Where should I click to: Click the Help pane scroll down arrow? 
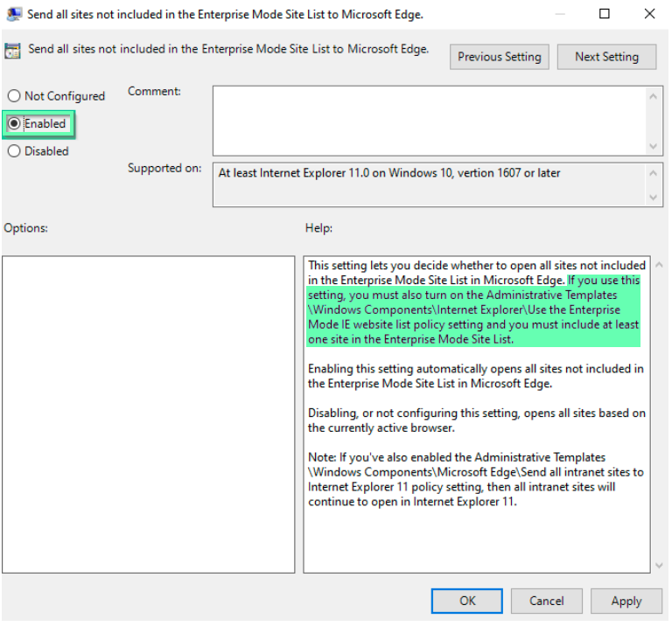click(660, 565)
